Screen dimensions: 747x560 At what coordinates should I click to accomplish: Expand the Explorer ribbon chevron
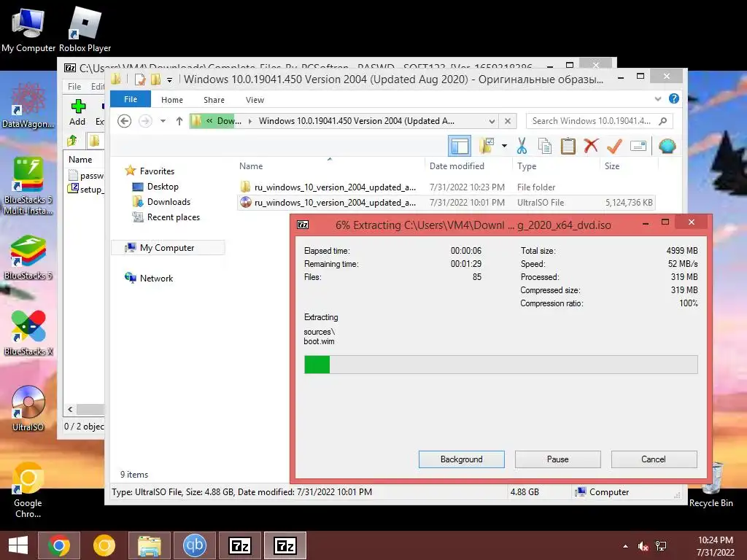658,99
